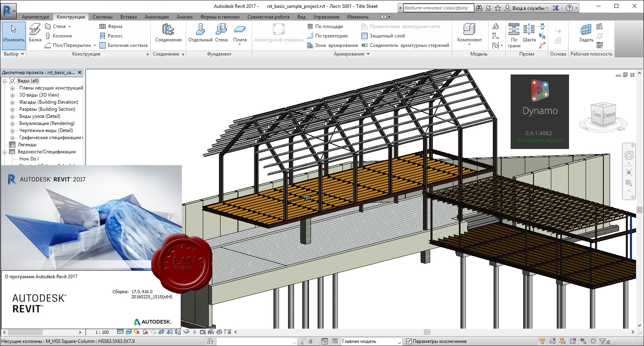This screenshot has width=644, height=346.
Task: Click the ViewCube in the 3D view
Action: (603, 115)
